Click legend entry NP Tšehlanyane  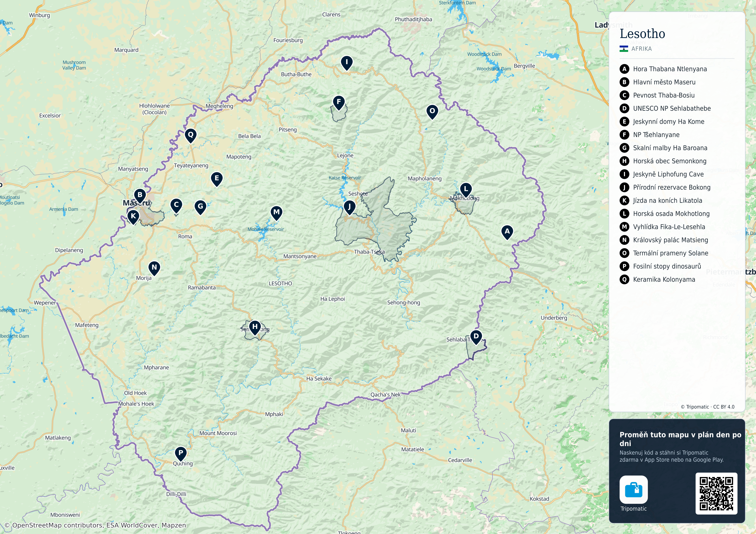point(650,135)
